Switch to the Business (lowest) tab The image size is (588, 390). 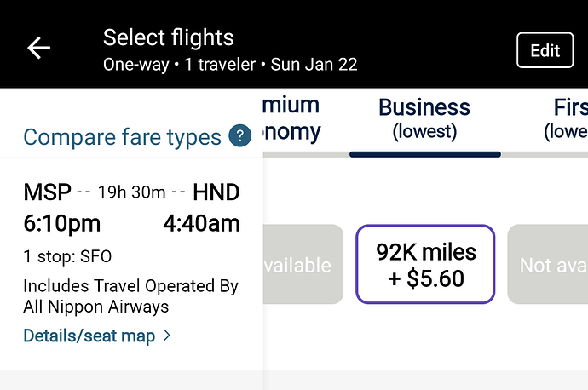pyautogui.click(x=424, y=118)
